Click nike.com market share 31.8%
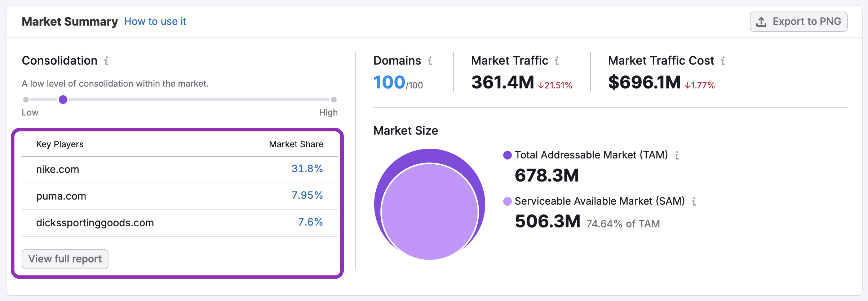The width and height of the screenshot is (868, 301). pyautogui.click(x=307, y=169)
